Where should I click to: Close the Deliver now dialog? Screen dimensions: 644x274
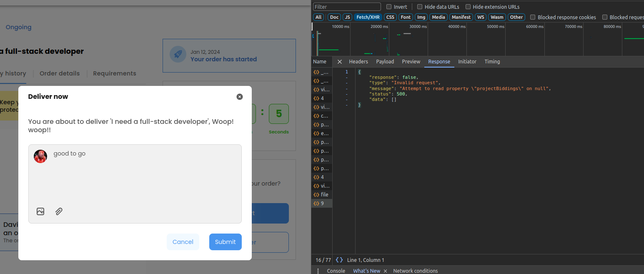(240, 97)
